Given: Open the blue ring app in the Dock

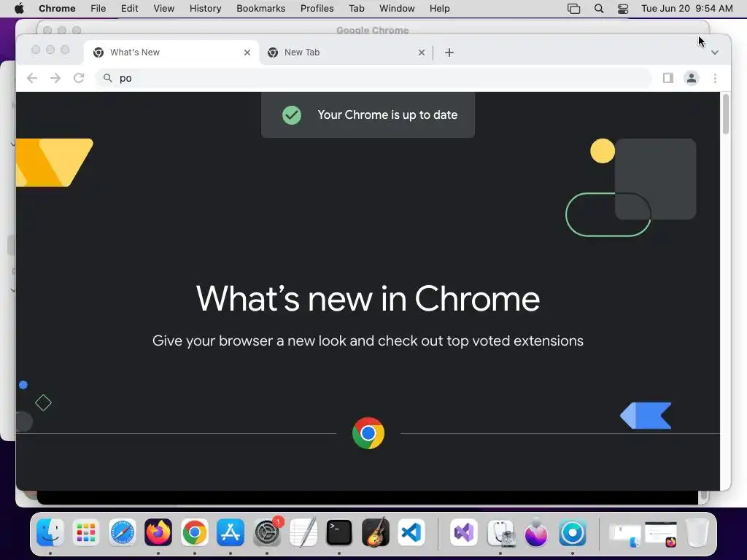Looking at the screenshot, I should tap(573, 532).
